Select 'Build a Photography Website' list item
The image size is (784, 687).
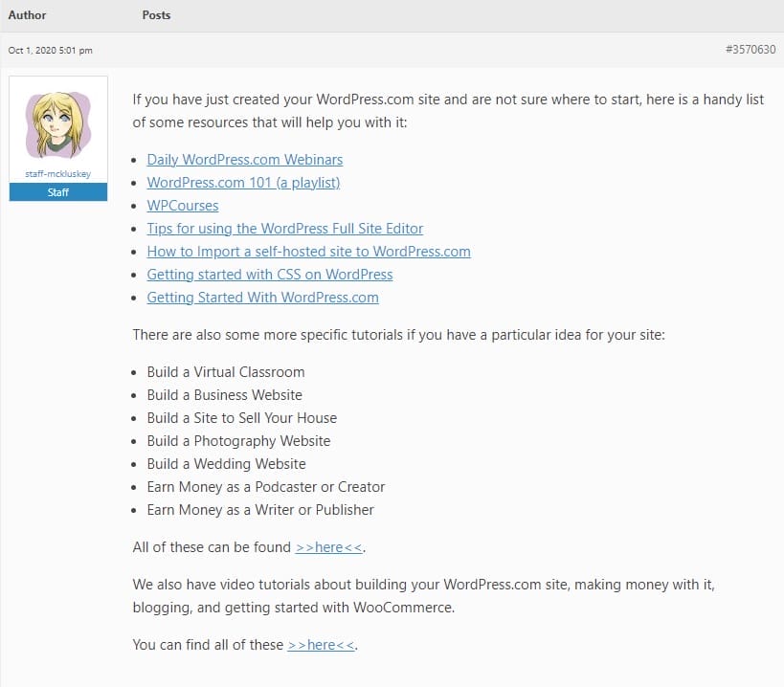click(x=238, y=441)
